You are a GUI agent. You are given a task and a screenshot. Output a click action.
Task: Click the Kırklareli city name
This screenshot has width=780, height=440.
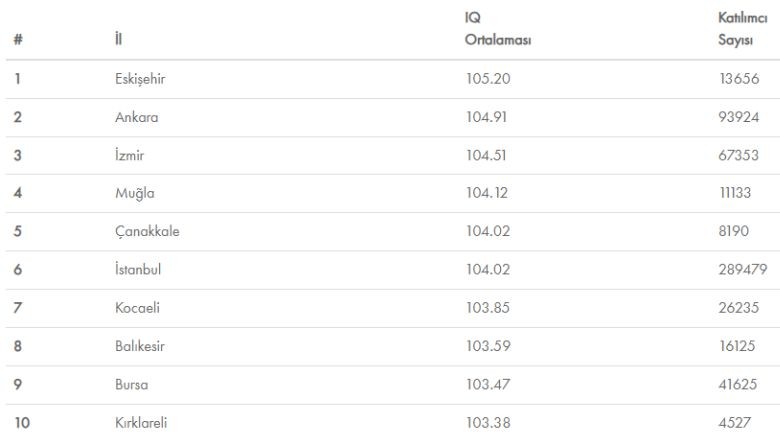tap(141, 423)
